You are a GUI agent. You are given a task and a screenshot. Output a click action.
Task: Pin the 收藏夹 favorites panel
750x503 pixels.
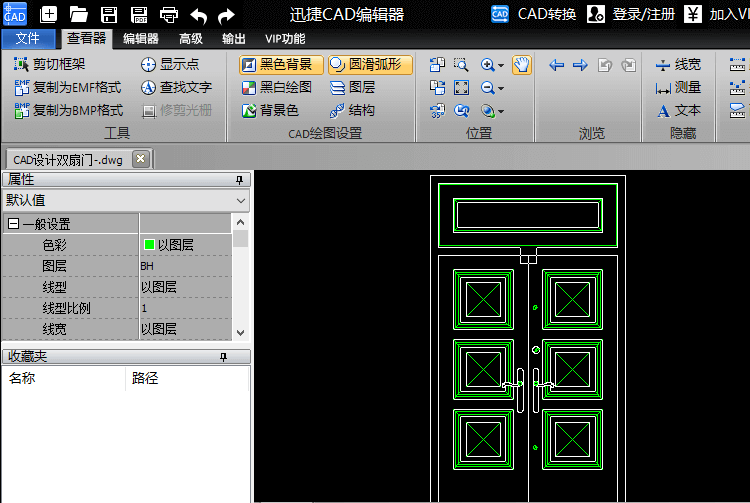[x=223, y=357]
